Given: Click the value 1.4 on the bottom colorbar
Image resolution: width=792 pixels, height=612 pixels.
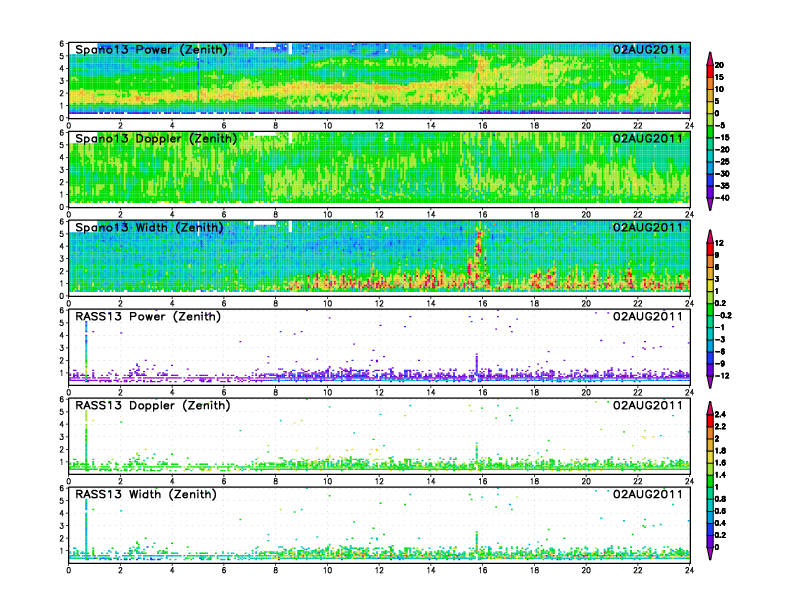Looking at the screenshot, I should [x=720, y=475].
